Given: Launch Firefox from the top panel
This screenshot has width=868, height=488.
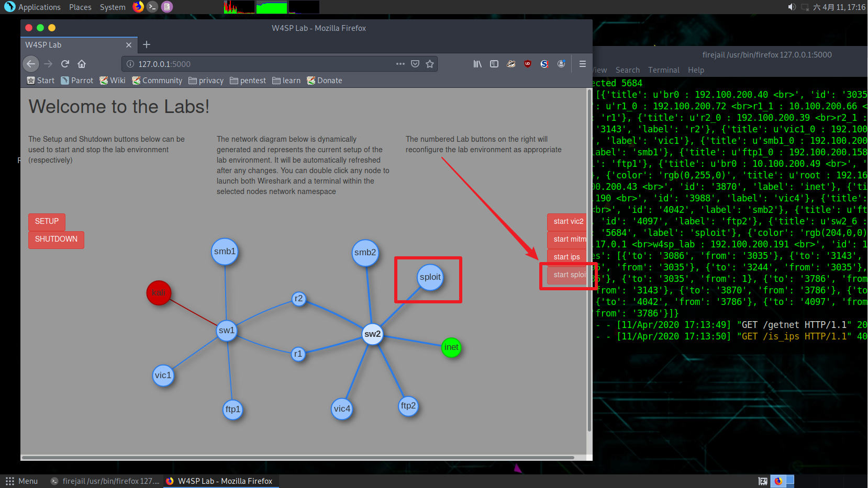Looking at the screenshot, I should [138, 7].
